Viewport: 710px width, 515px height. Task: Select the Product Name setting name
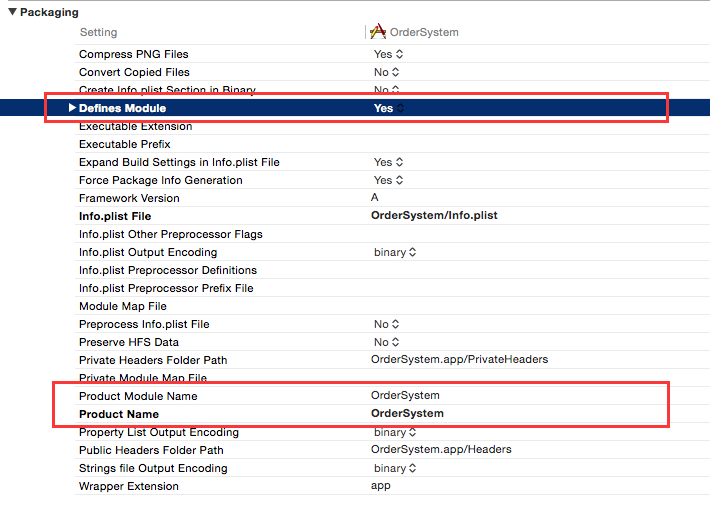[x=119, y=414]
